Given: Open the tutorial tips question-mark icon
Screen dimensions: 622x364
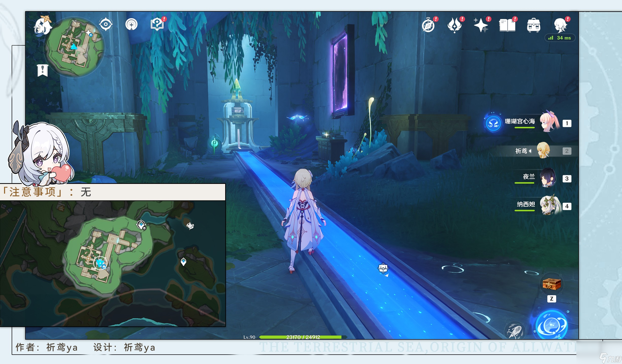Looking at the screenshot, I should 158,24.
